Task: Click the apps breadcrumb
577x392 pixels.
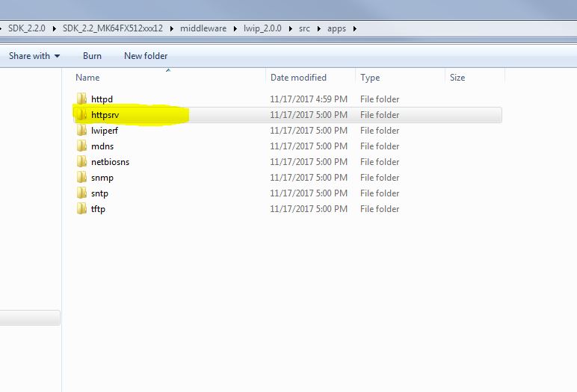Action: coord(336,28)
